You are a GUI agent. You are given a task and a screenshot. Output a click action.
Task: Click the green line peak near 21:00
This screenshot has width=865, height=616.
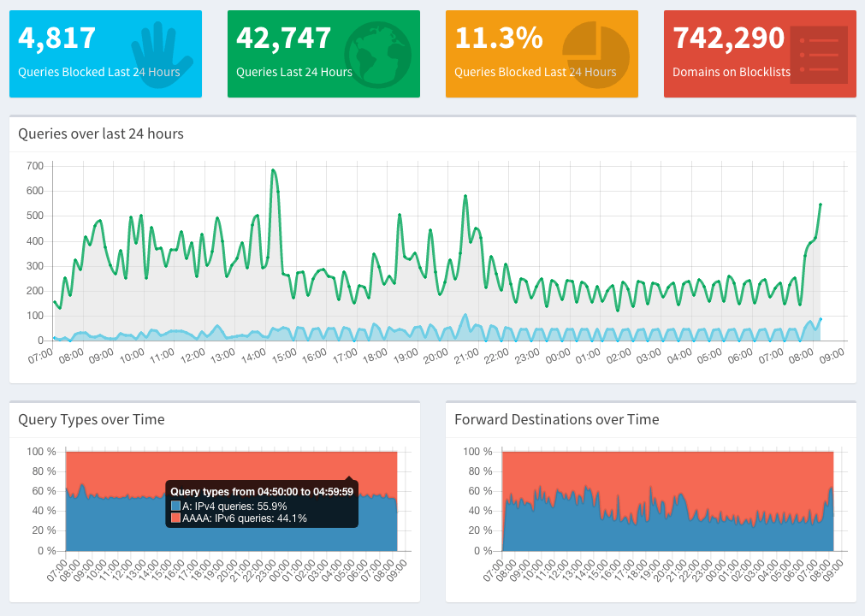[x=465, y=196]
